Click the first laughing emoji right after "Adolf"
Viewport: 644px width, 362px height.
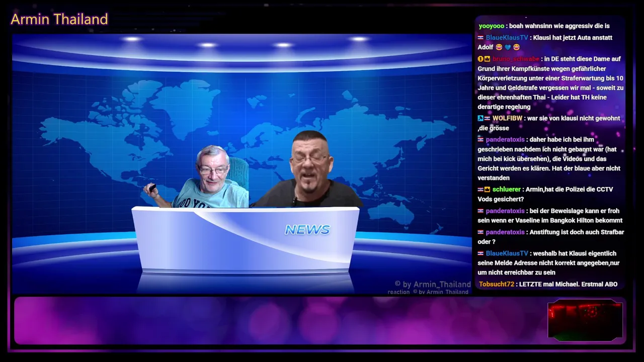[x=499, y=47]
